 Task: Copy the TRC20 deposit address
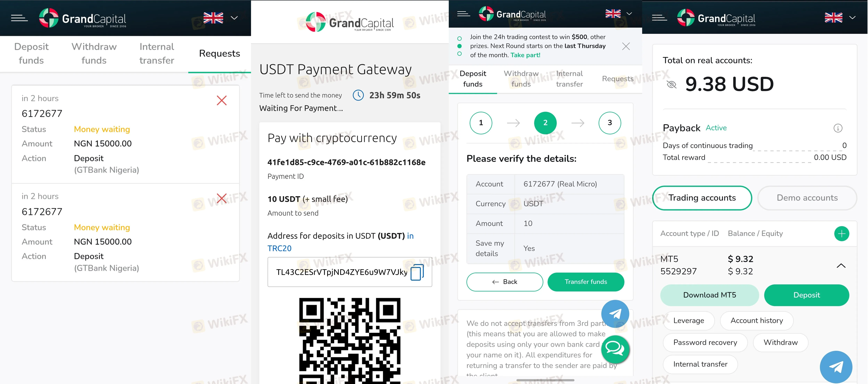click(417, 272)
